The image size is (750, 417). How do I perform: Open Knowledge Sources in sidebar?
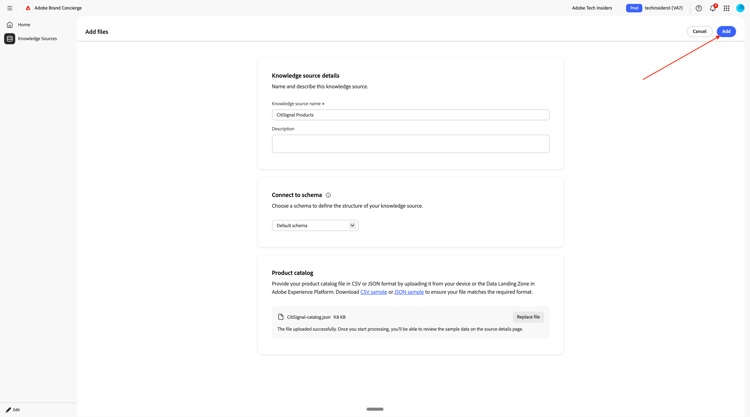(39, 38)
